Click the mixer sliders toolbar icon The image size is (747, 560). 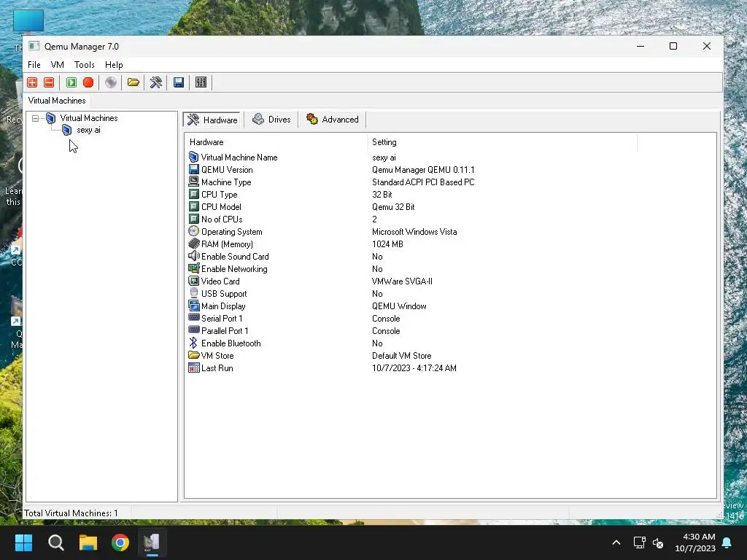[x=201, y=82]
